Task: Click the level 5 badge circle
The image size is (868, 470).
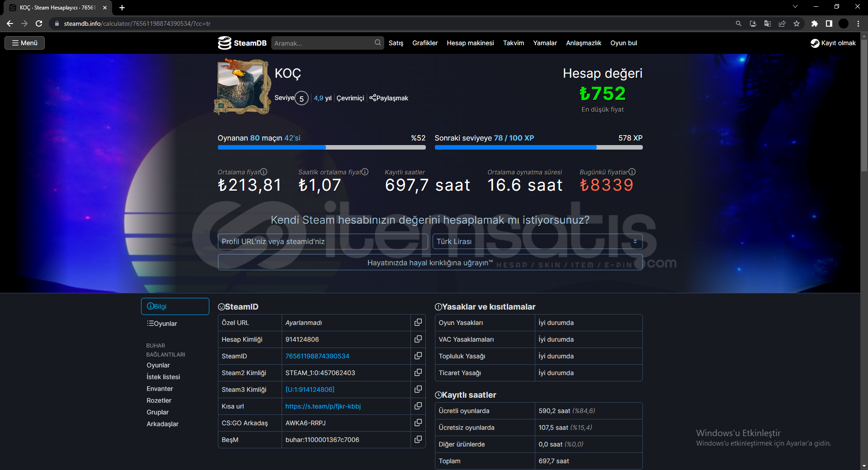Action: tap(302, 98)
